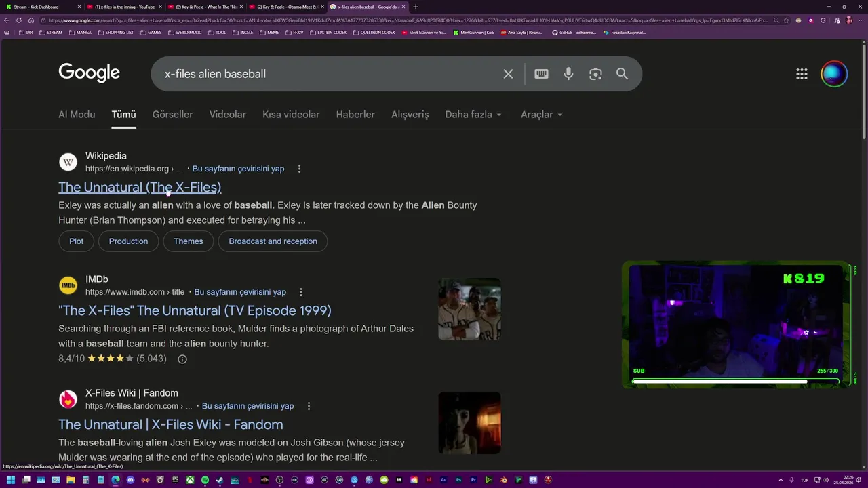Image resolution: width=868 pixels, height=488 pixels.
Task: Go back using the browser arrow
Action: click(7, 20)
